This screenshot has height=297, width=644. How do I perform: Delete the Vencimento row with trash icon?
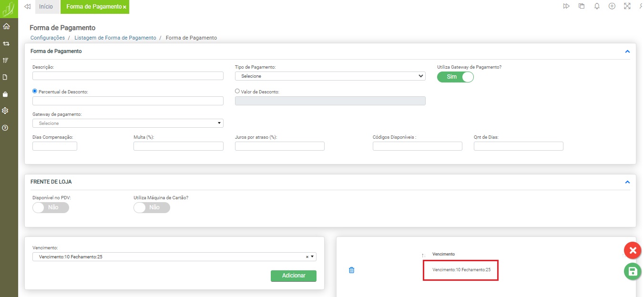tap(352, 270)
